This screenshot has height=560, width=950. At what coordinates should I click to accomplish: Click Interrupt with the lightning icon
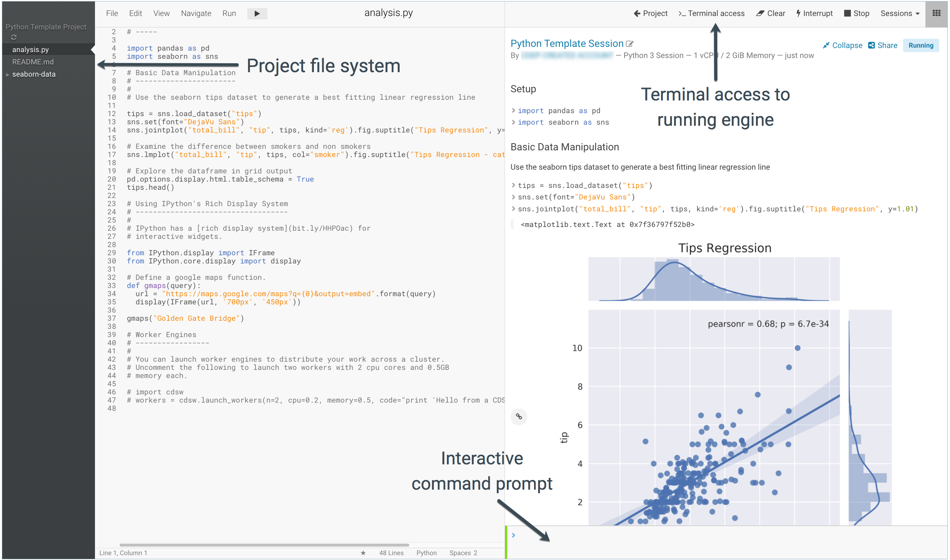814,14
